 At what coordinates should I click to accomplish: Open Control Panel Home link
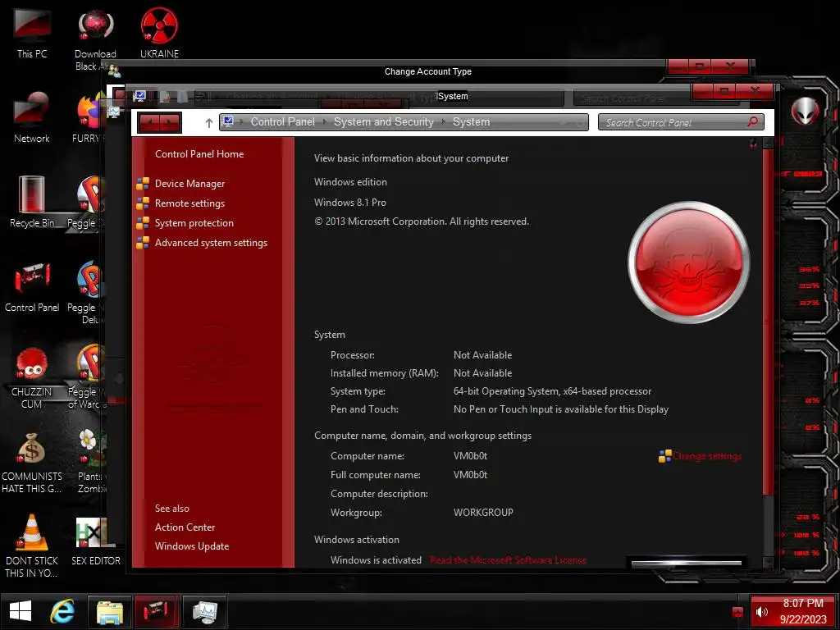[x=199, y=153]
